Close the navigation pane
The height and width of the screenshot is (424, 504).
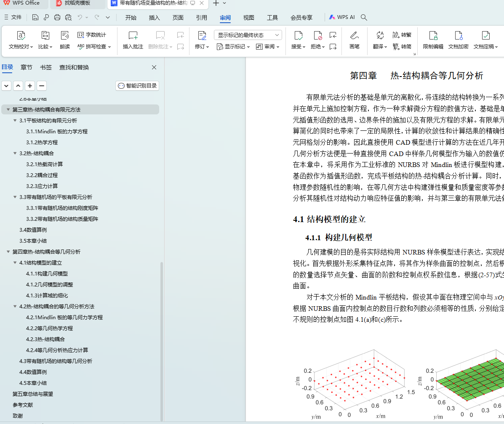[x=154, y=67]
